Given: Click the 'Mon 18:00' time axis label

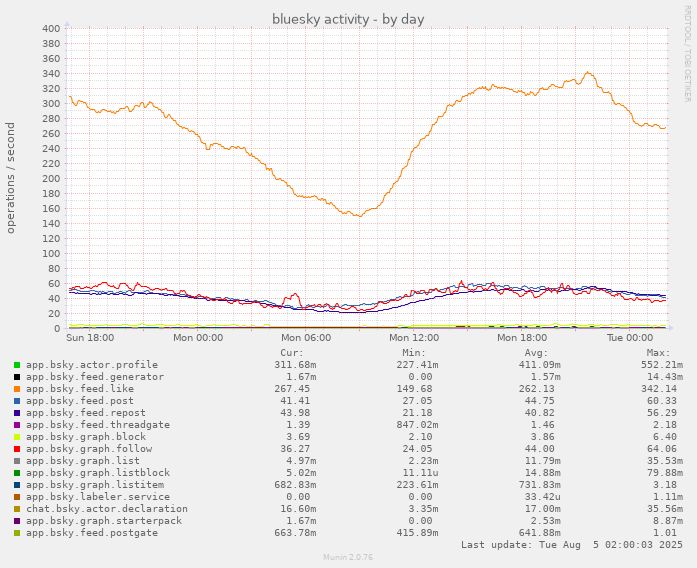Looking at the screenshot, I should pos(522,338).
